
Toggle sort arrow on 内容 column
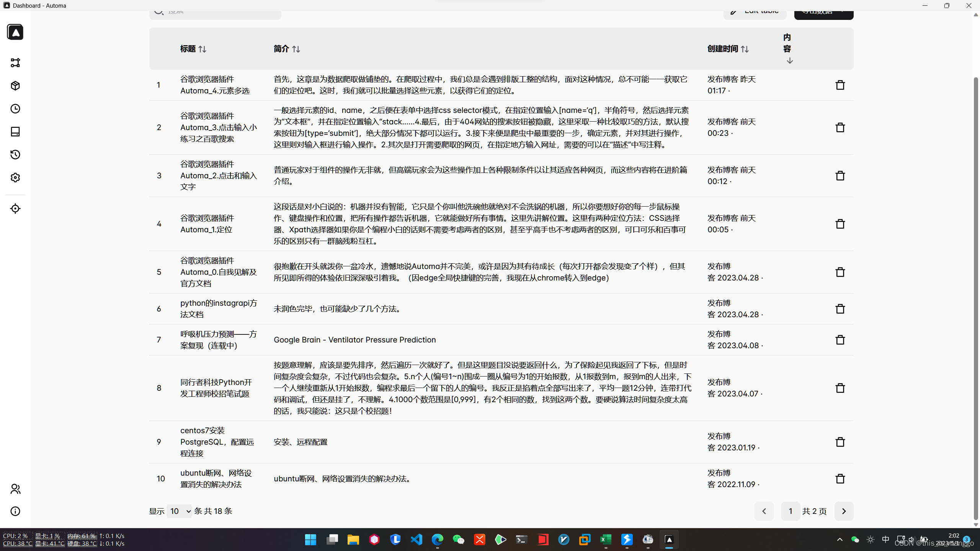coord(789,60)
